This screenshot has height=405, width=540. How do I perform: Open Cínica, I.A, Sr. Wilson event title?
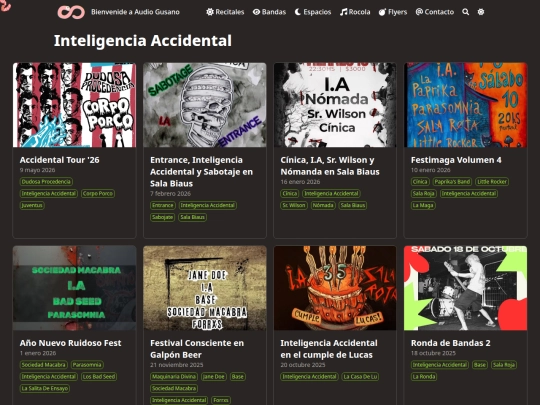[330, 166]
